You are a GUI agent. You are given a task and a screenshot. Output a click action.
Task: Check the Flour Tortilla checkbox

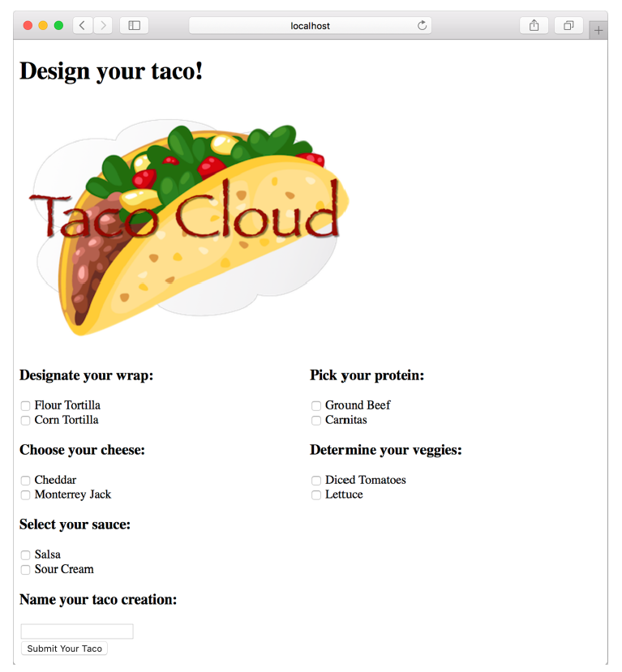pyautogui.click(x=26, y=406)
